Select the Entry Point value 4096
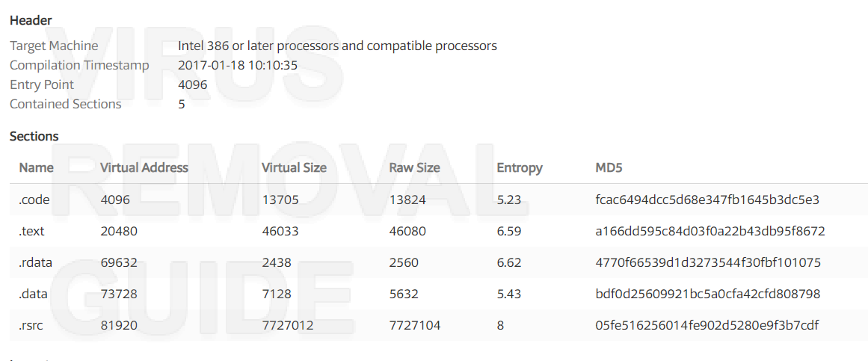The image size is (868, 361). tap(193, 84)
